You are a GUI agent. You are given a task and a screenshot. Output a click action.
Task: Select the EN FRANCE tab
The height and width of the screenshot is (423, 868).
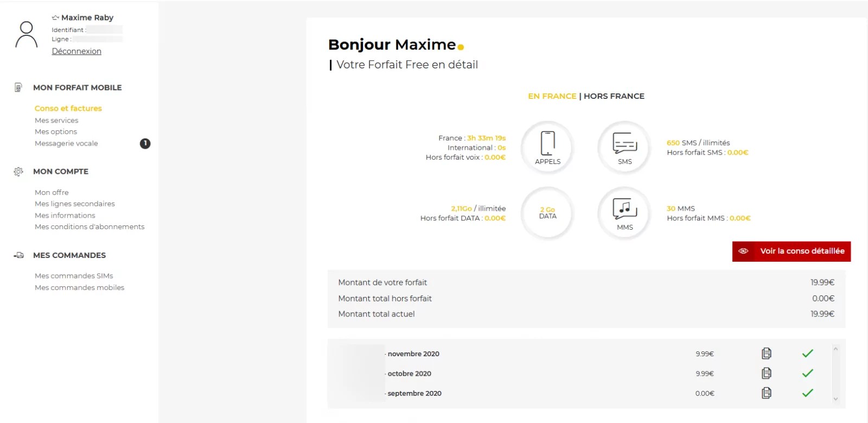[552, 96]
